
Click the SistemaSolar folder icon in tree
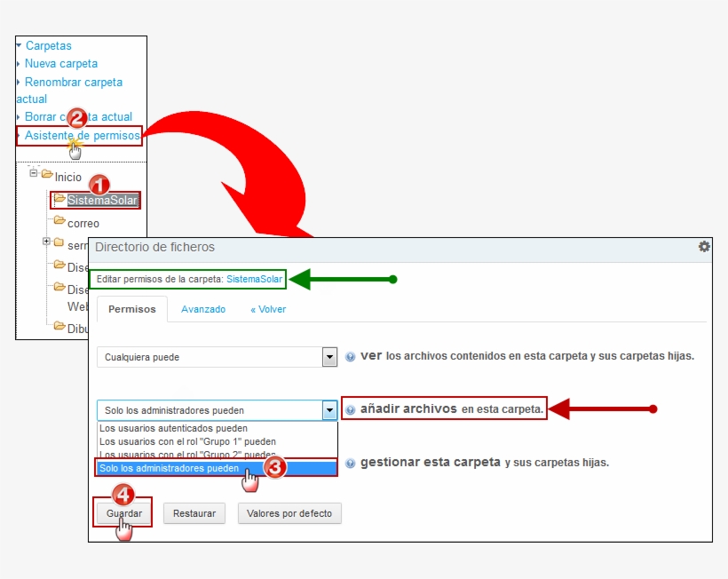59,199
